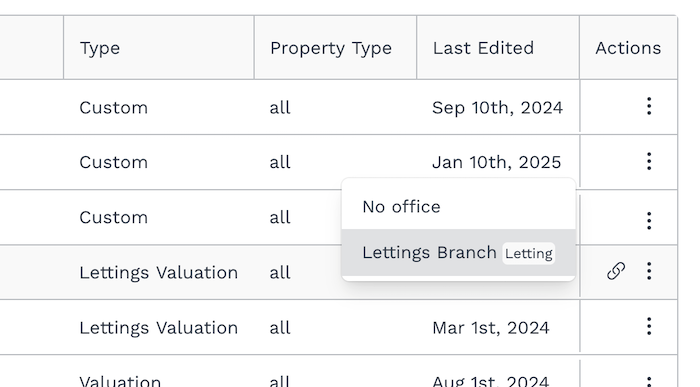Click the first Custom type cell
Image resolution: width=700 pixels, height=387 pixels.
pyautogui.click(x=113, y=108)
